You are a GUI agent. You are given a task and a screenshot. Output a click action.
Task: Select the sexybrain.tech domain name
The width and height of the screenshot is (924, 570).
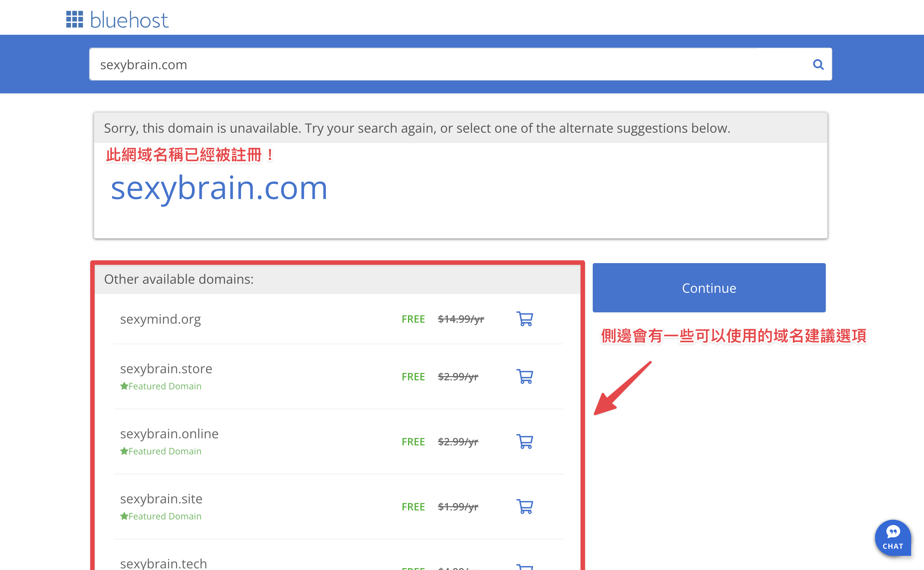(163, 563)
